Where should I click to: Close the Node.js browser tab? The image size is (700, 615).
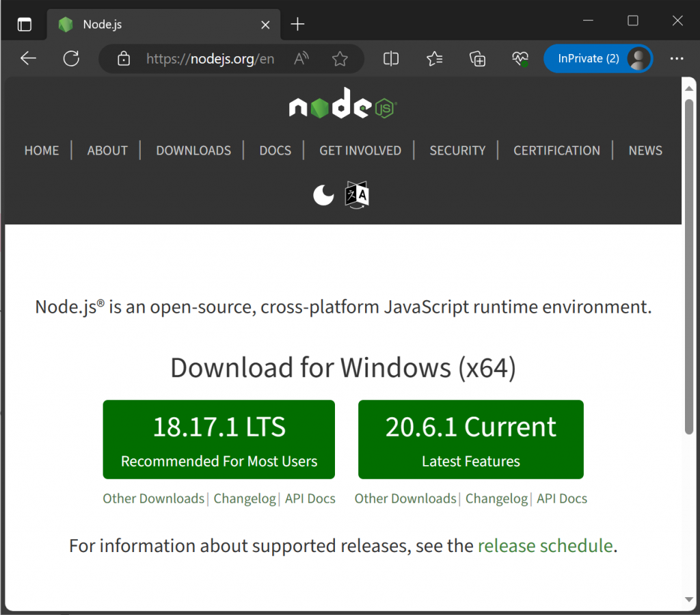(x=265, y=25)
